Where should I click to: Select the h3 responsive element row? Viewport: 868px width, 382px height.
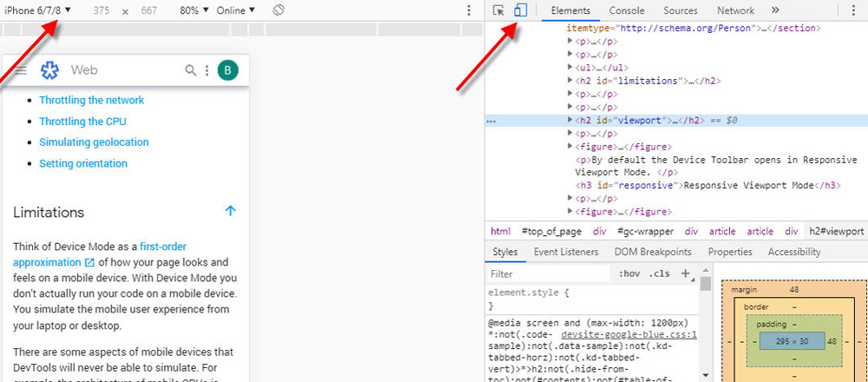click(x=708, y=186)
